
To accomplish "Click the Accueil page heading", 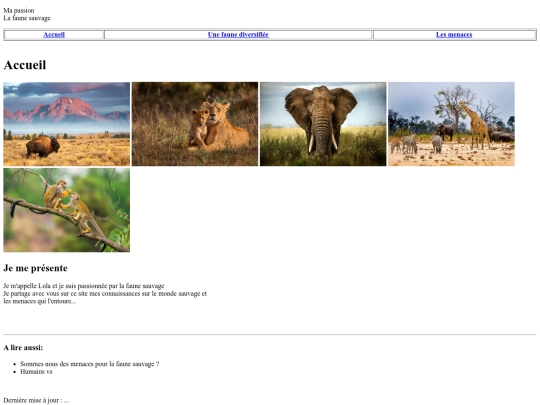I will click(x=25, y=65).
